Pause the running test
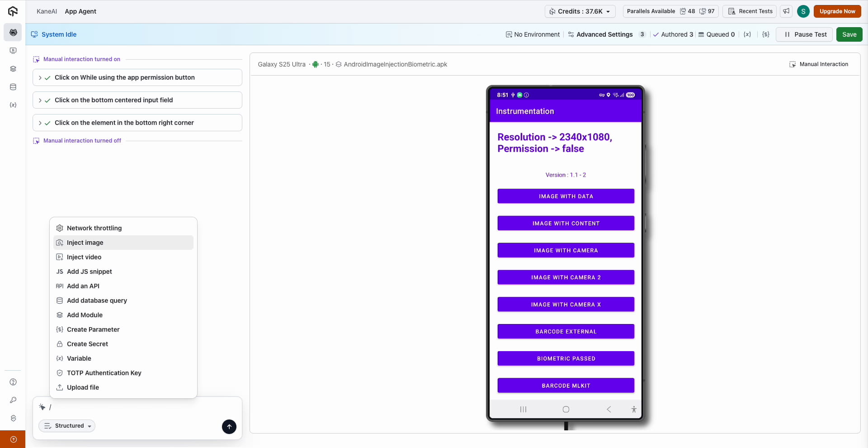The height and width of the screenshot is (448, 868). (804, 34)
